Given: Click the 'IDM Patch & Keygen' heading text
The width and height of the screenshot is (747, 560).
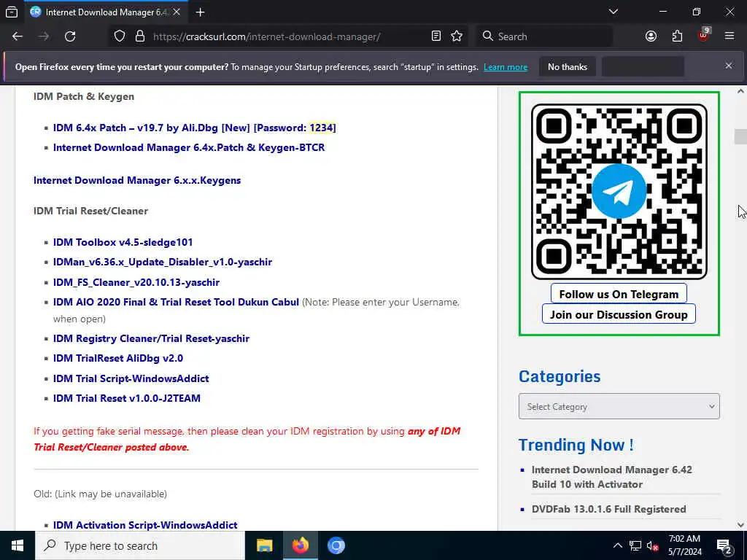Looking at the screenshot, I should (x=84, y=97).
